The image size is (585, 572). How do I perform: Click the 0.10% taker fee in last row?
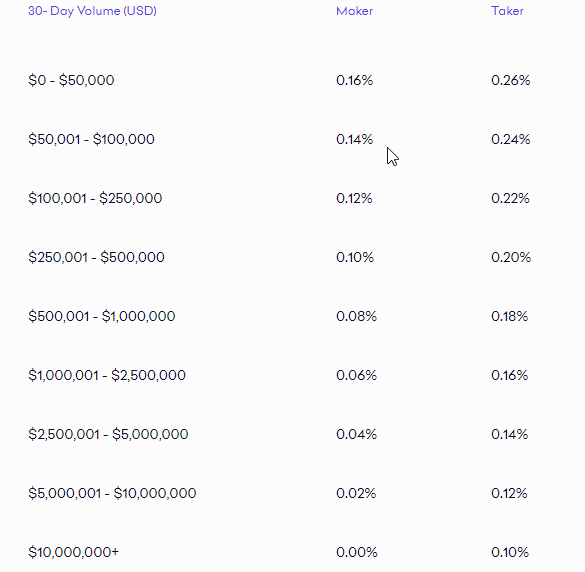point(510,552)
